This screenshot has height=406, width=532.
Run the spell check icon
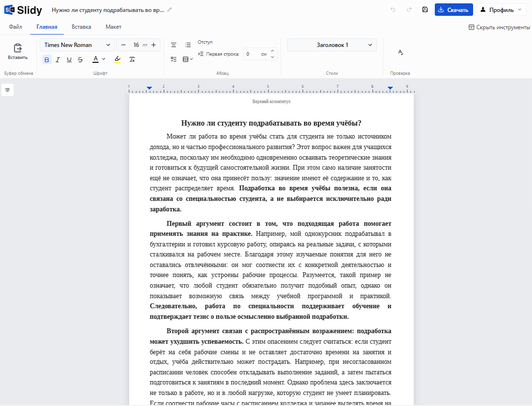[401, 52]
